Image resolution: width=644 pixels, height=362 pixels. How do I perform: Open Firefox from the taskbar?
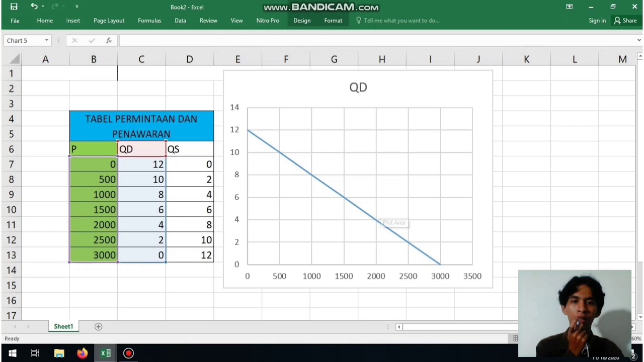[x=82, y=353]
